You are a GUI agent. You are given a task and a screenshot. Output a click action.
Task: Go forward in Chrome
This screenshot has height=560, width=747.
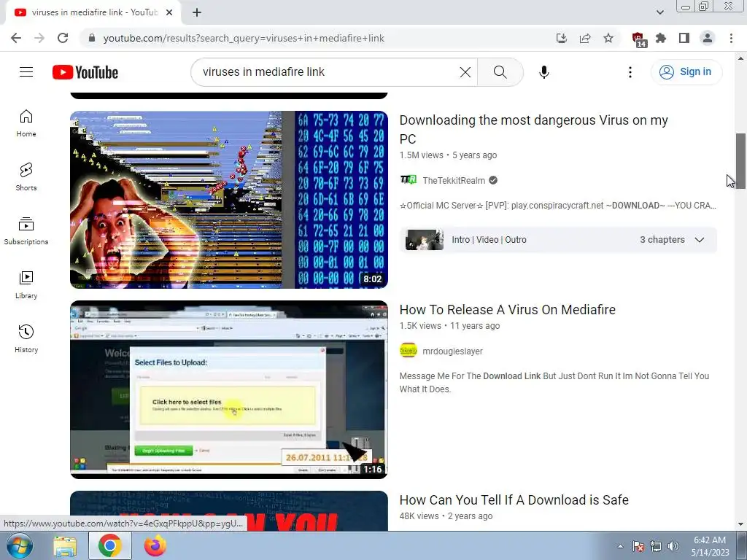click(39, 38)
